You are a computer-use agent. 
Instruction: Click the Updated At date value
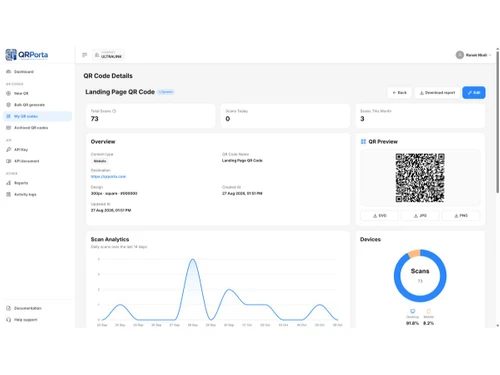(x=111, y=210)
